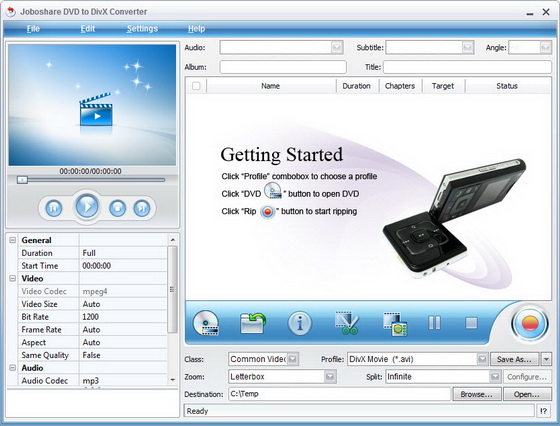Open the Help menu
The height and width of the screenshot is (426, 560).
click(196, 29)
